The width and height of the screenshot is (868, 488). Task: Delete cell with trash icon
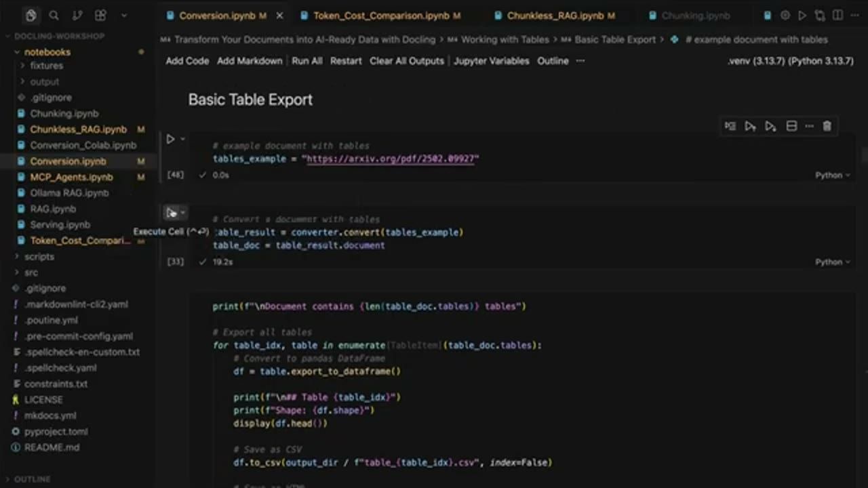827,126
